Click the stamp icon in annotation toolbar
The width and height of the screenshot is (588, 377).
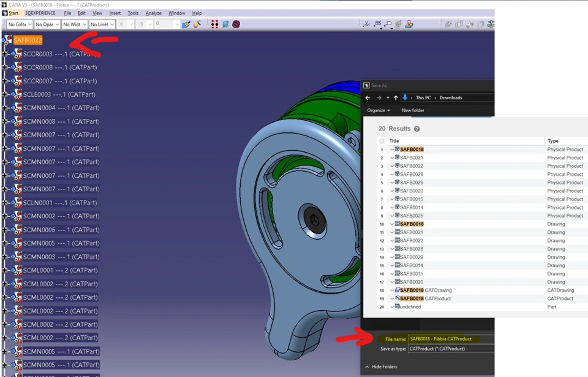[x=409, y=25]
